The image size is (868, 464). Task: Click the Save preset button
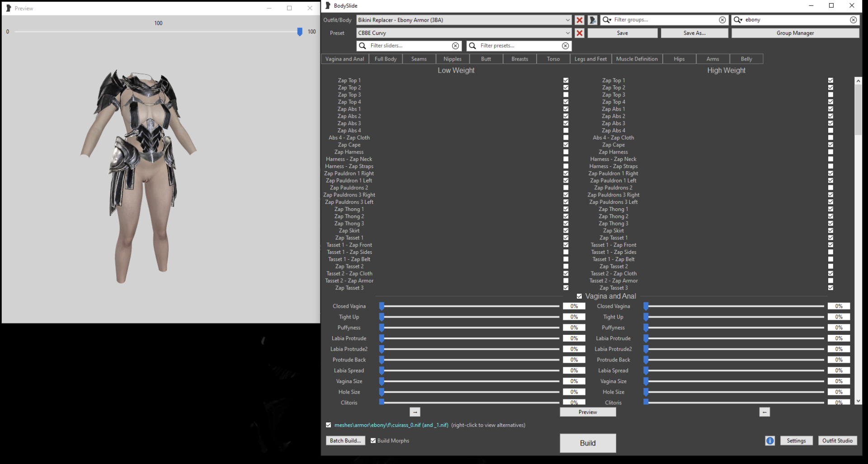point(623,33)
